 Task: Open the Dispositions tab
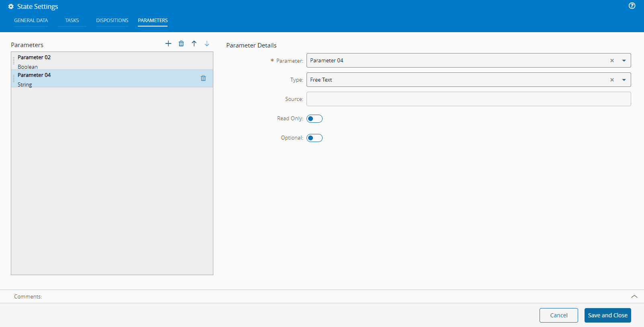point(112,21)
